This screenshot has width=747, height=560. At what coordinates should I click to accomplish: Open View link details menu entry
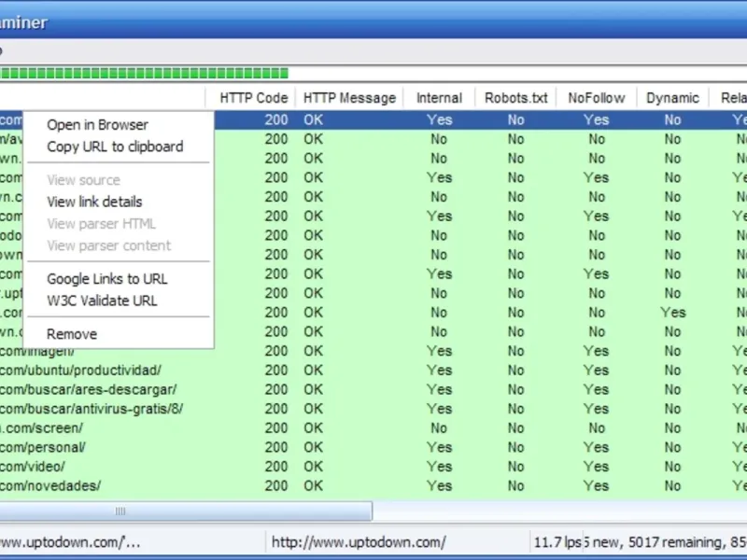pos(94,202)
